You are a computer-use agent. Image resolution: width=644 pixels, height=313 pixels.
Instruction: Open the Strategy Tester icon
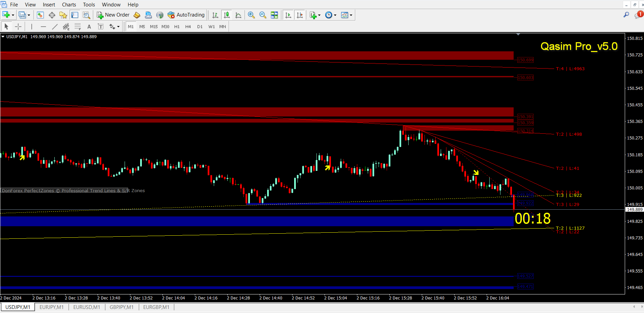[x=86, y=15]
